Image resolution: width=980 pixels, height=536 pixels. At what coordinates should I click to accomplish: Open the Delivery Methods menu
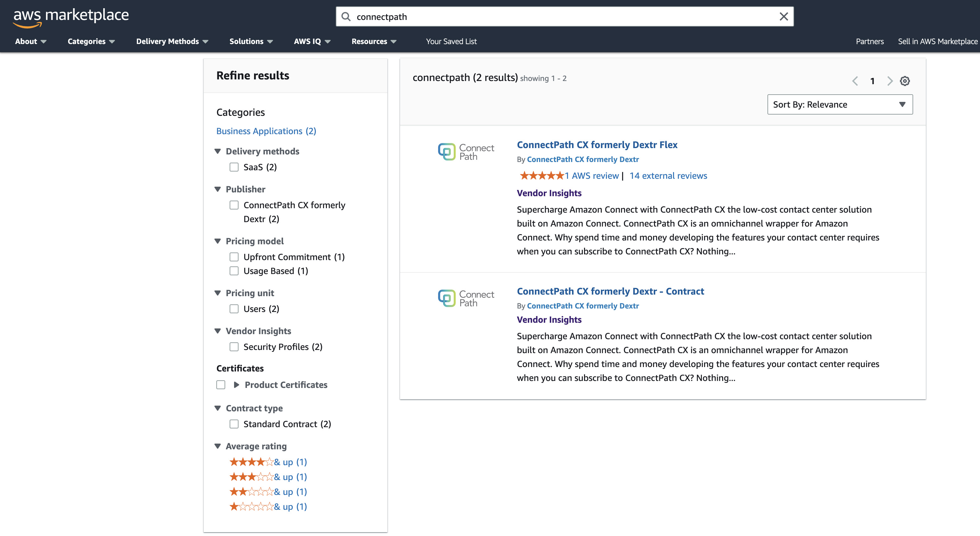pyautogui.click(x=172, y=41)
